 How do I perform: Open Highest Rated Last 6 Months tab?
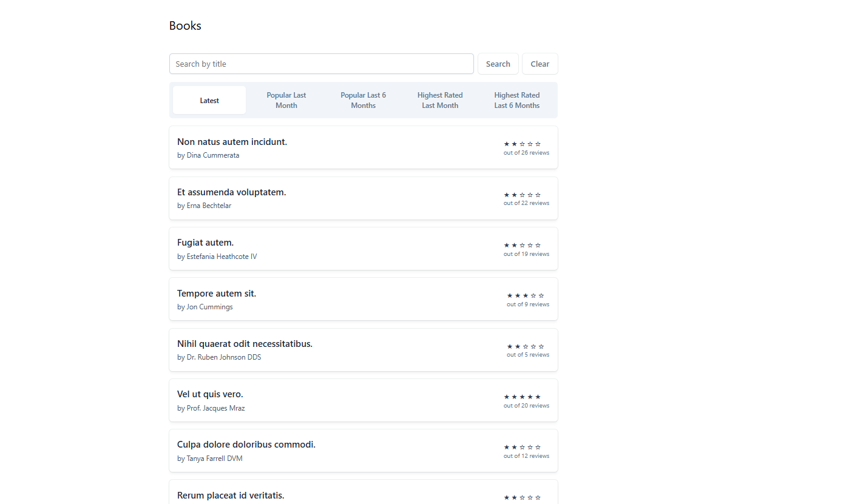pos(517,100)
